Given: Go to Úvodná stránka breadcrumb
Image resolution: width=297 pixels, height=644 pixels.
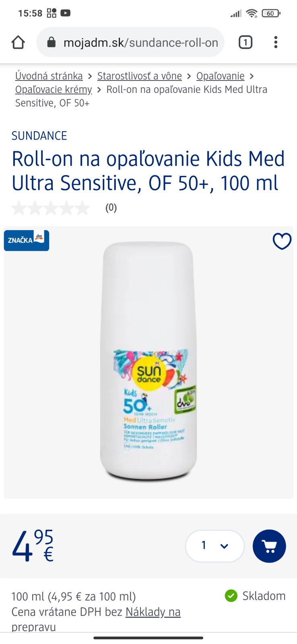Looking at the screenshot, I should 49,76.
